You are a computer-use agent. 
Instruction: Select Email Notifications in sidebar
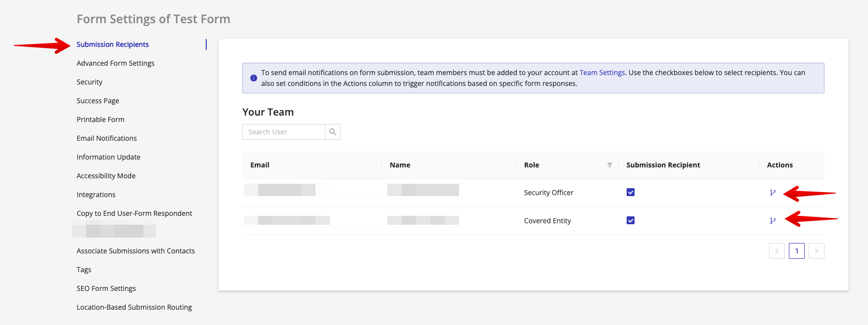point(107,138)
